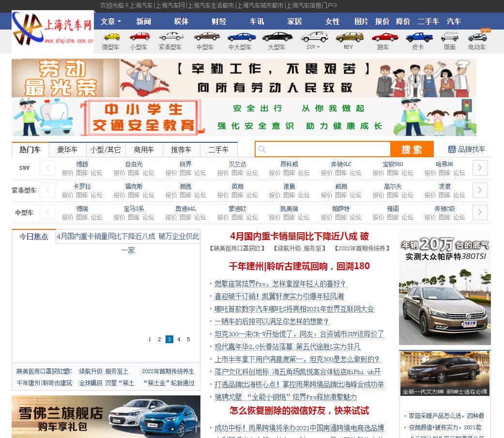
Task: Select the 电动车 electric car icon
Action: pyautogui.click(x=477, y=37)
